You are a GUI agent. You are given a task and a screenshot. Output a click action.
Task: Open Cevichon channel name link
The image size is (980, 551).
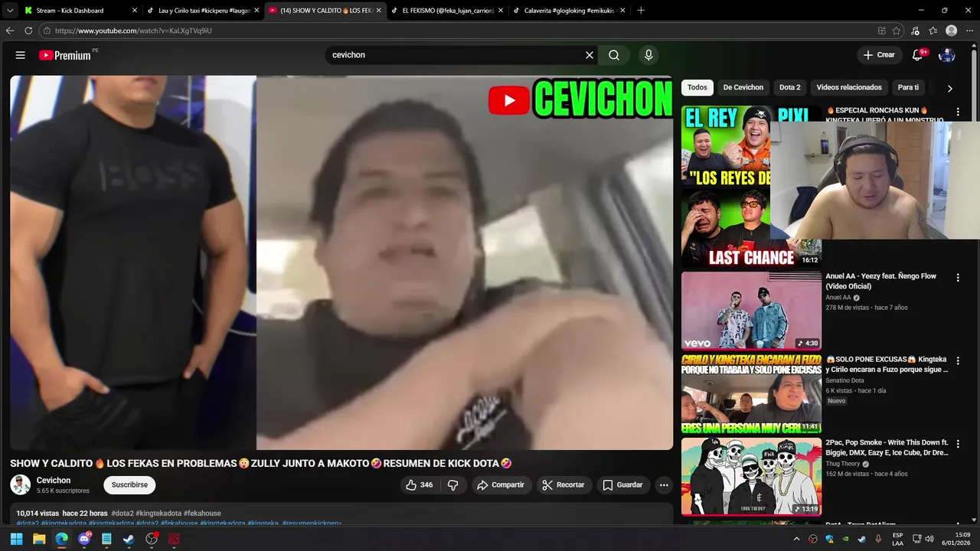[54, 480]
